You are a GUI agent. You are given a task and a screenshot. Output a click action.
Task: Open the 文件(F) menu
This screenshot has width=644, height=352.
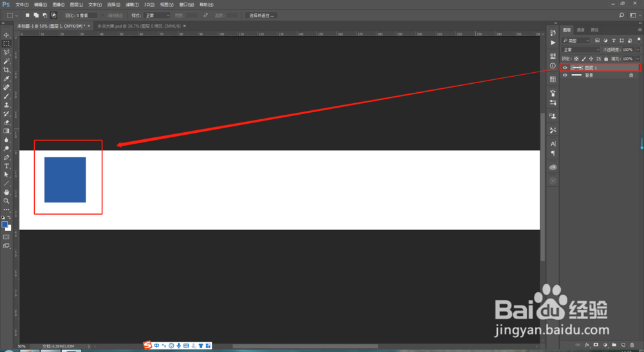coord(22,5)
